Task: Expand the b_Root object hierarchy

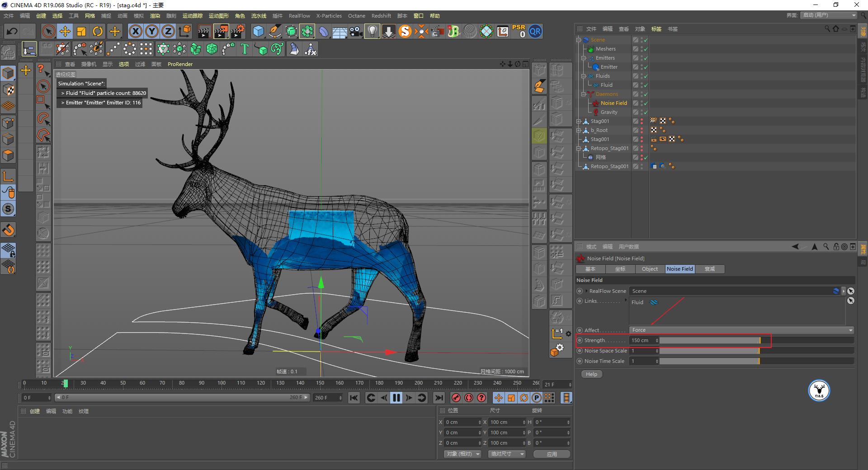Action: [x=579, y=130]
